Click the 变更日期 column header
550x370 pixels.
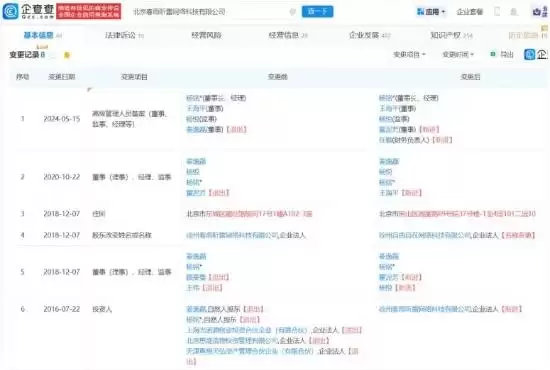tap(62, 77)
